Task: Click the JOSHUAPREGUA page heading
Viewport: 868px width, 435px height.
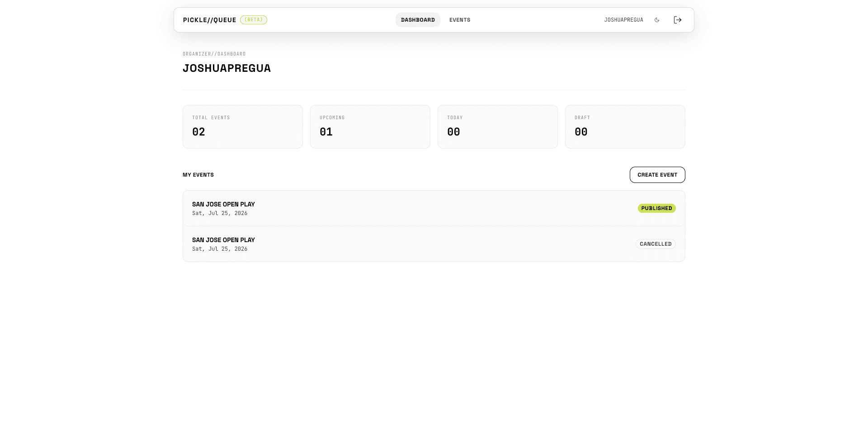Action: 227,68
